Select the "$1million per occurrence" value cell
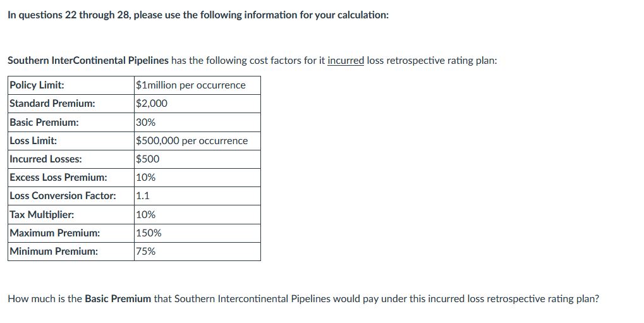Screen dimensions: 644x323 191,85
